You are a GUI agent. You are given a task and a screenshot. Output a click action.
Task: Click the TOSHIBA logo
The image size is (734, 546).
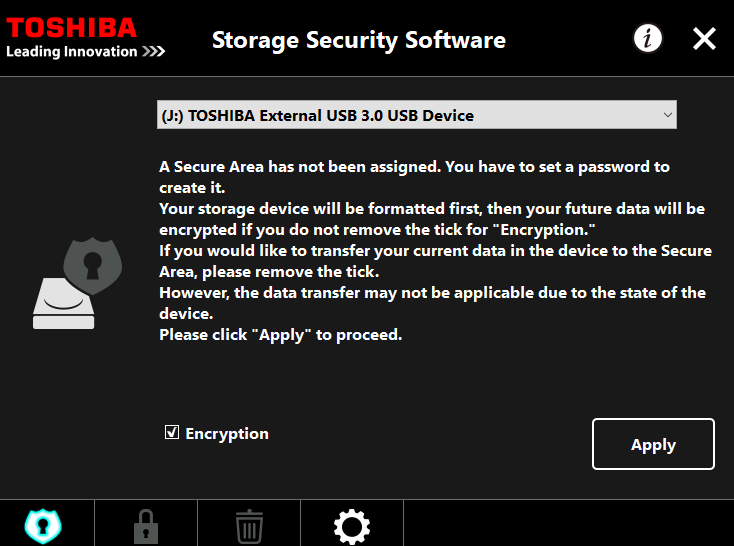(71, 28)
